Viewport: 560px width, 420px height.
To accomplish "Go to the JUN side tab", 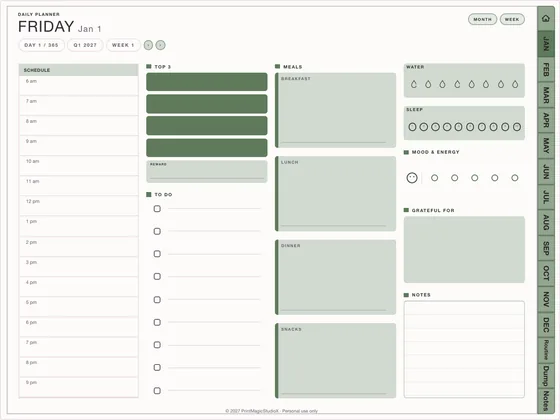I will 546,171.
